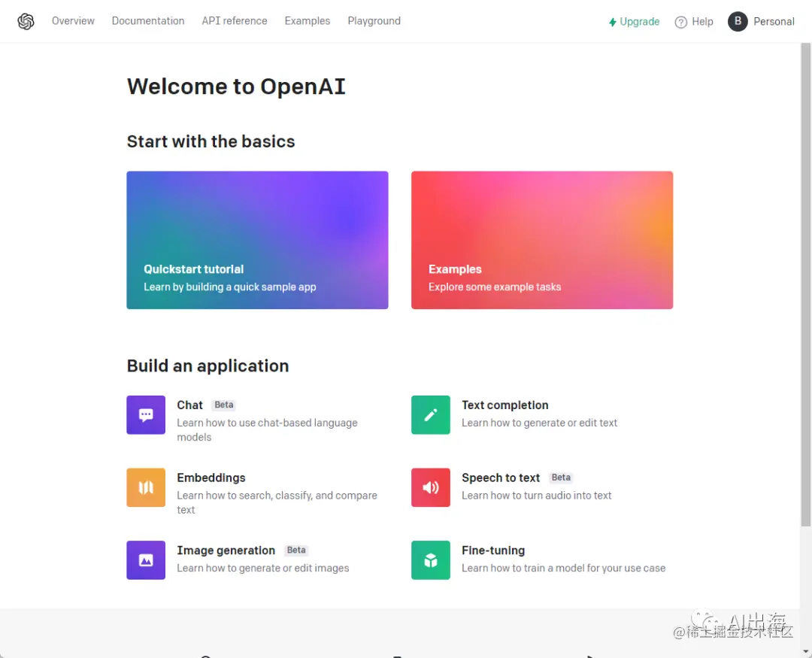
Task: Open the Documentation tab
Action: click(148, 21)
